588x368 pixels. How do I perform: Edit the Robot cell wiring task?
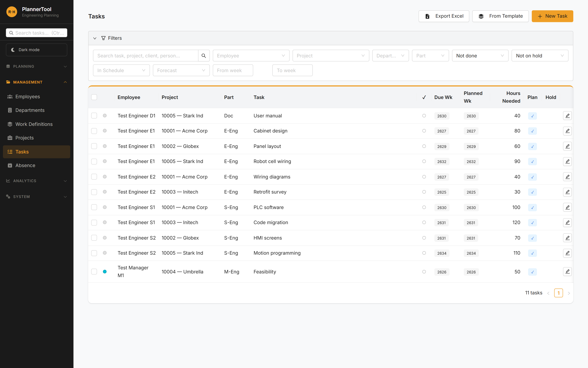(567, 161)
